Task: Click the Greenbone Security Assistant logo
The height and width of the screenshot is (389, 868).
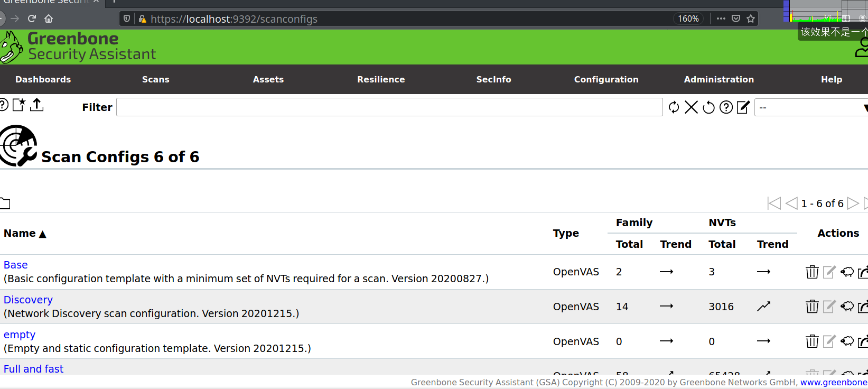Action: [78, 47]
